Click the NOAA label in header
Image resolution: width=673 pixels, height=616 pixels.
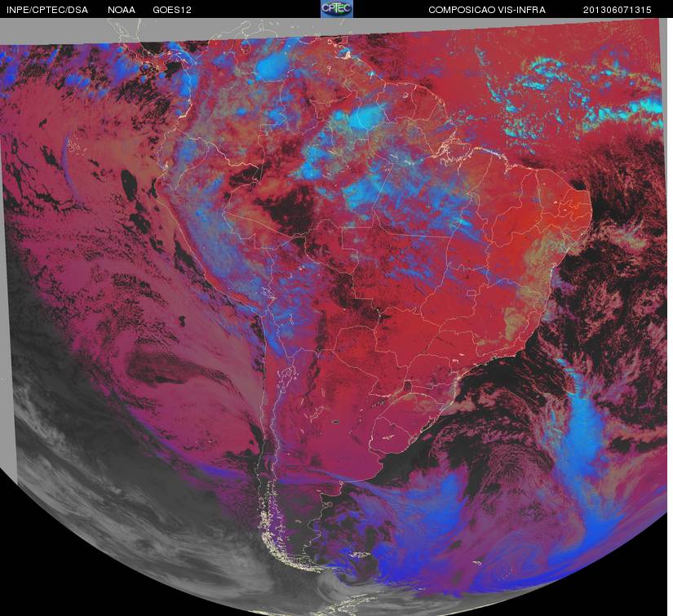pyautogui.click(x=122, y=10)
